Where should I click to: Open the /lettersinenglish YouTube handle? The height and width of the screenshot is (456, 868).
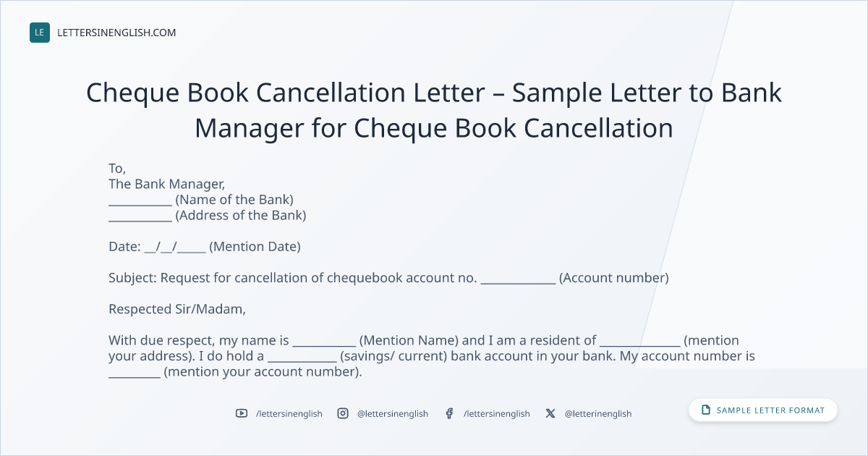(x=289, y=413)
